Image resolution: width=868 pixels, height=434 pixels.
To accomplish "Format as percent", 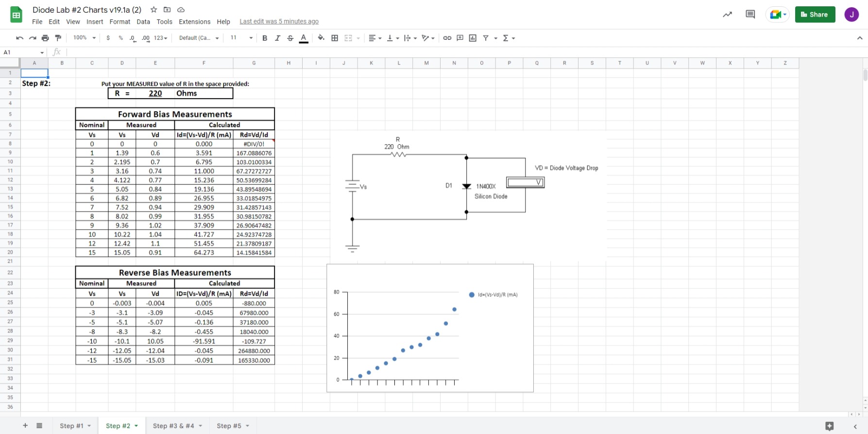I will (120, 38).
